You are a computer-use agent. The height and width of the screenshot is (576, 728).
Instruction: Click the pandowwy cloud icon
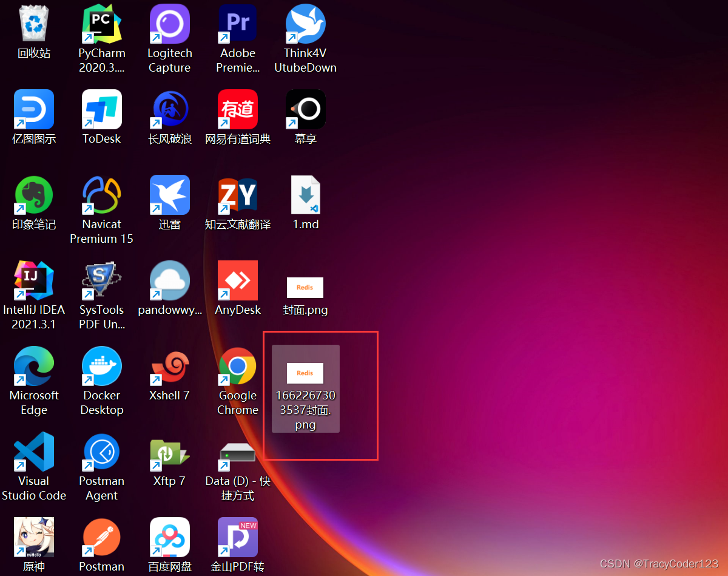(x=170, y=281)
